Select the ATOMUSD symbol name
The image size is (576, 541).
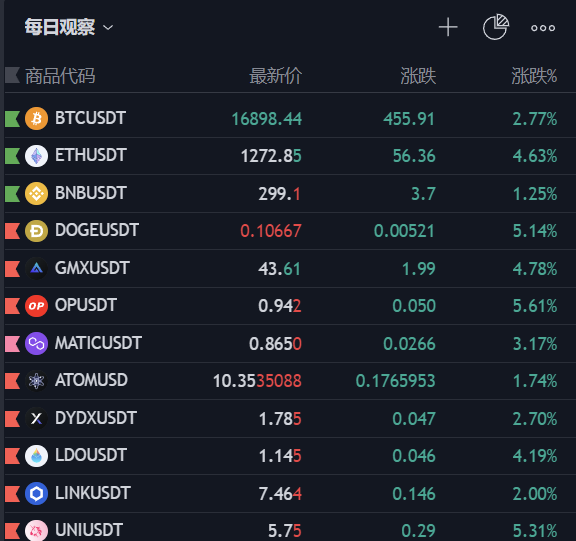point(91,380)
